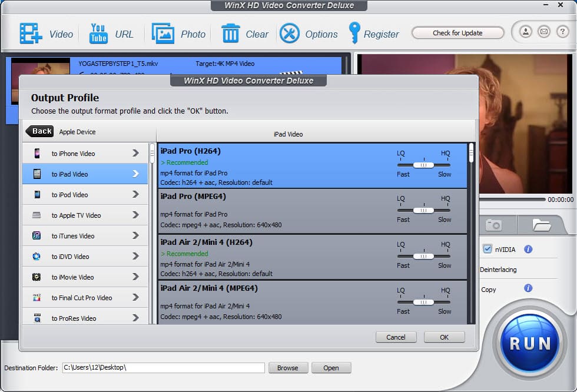Click the iMovie icon
The height and width of the screenshot is (392, 577).
(x=37, y=277)
